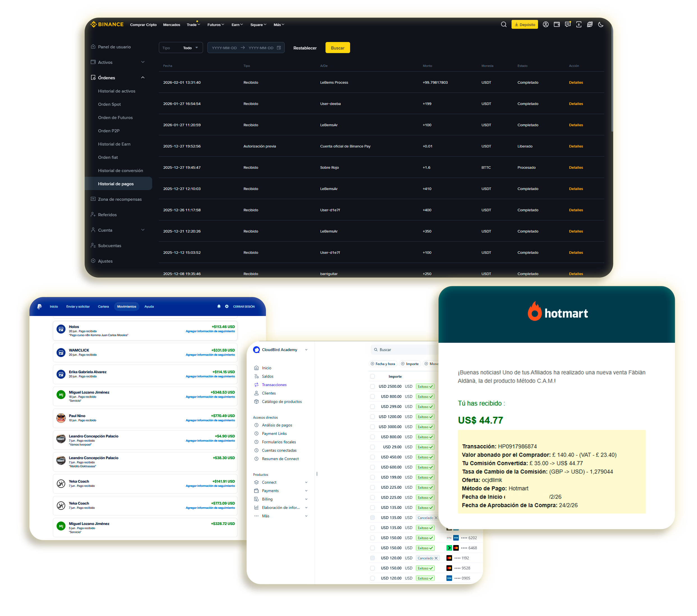This screenshot has height=616, width=697.
Task: Click the Binance search magnifier icon
Action: [504, 25]
